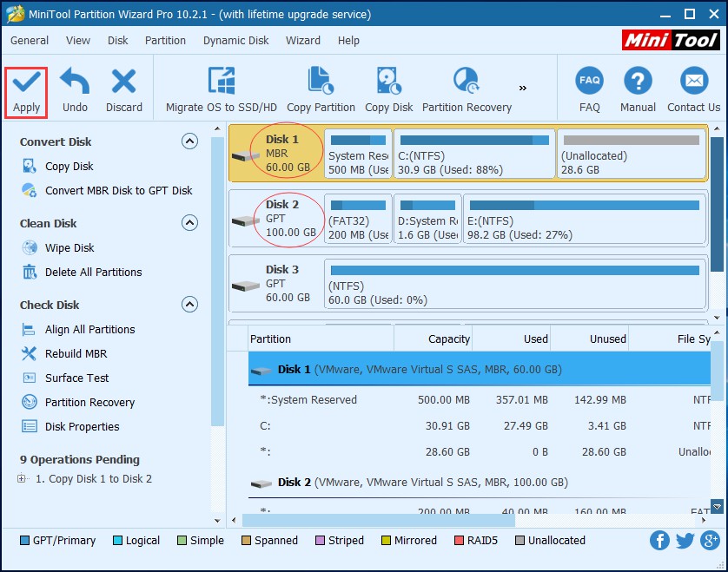Open the Copy Partition wizard
This screenshot has width=728, height=572.
point(321,91)
